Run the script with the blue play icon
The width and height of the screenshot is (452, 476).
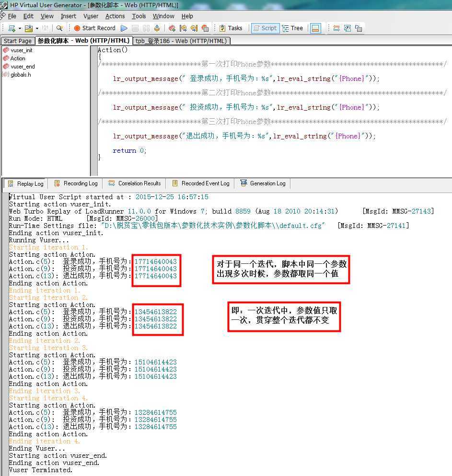tap(124, 28)
